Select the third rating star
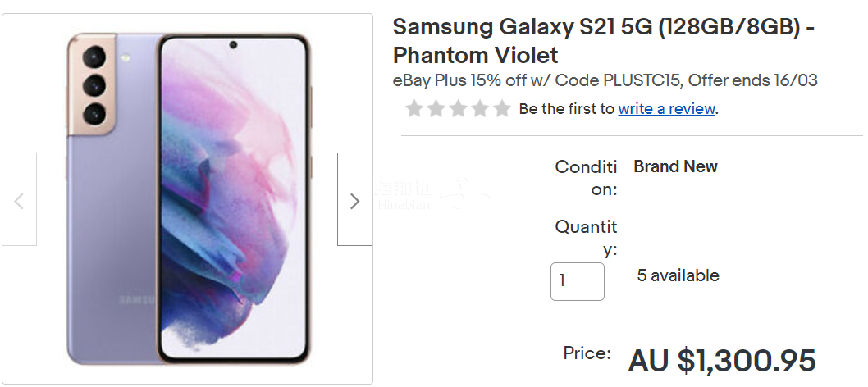The width and height of the screenshot is (868, 387). pyautogui.click(x=459, y=109)
